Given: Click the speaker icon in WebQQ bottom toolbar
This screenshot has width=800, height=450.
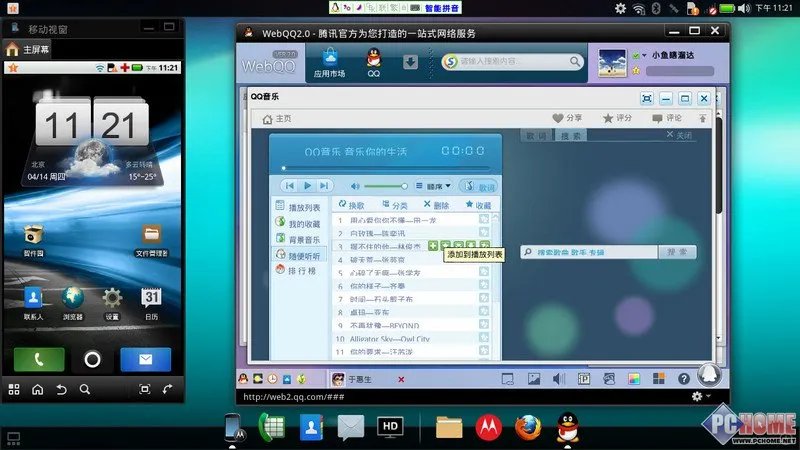Looking at the screenshot, I should point(559,379).
